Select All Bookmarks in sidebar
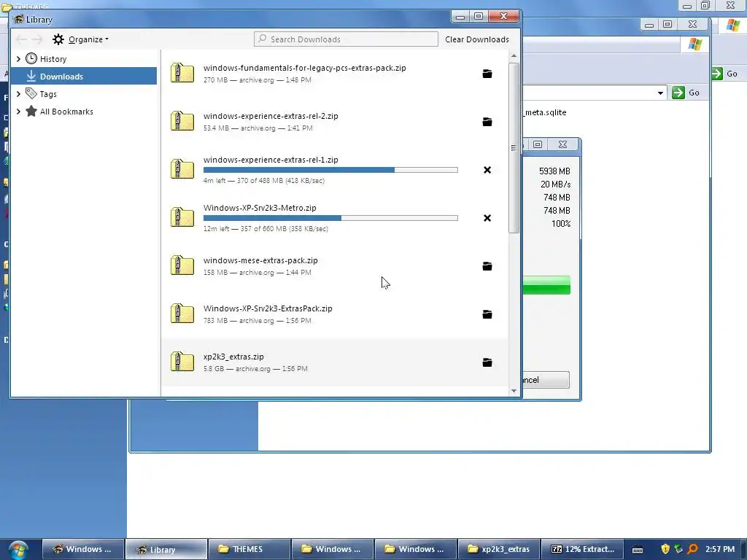 (84, 112)
